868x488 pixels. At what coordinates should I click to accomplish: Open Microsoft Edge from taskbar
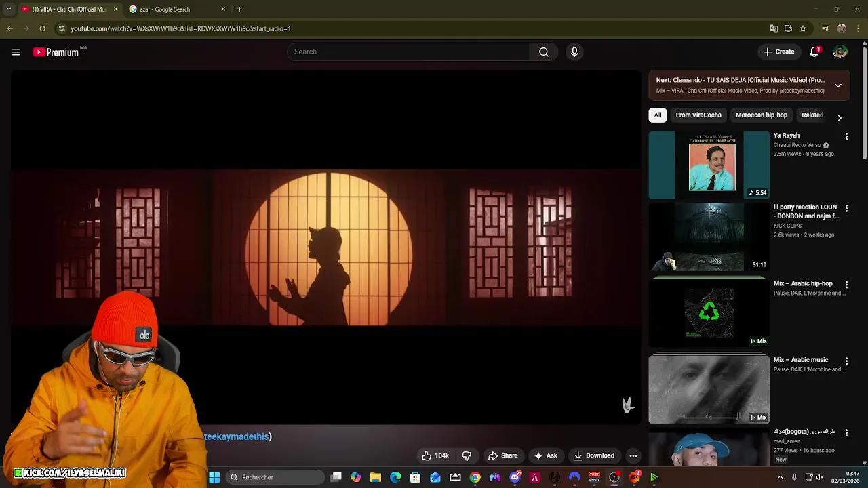point(395,477)
